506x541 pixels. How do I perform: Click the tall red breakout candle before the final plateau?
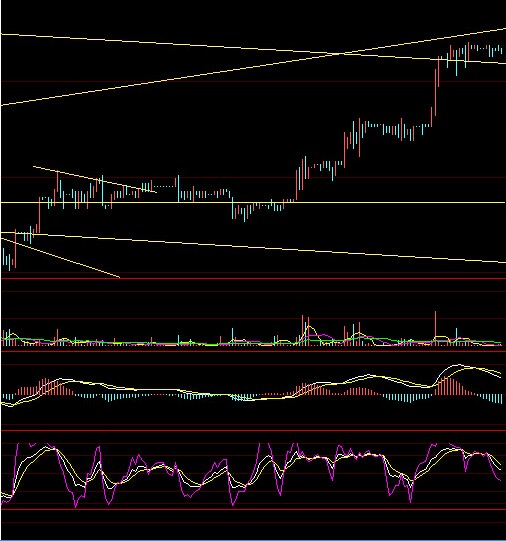click(435, 92)
